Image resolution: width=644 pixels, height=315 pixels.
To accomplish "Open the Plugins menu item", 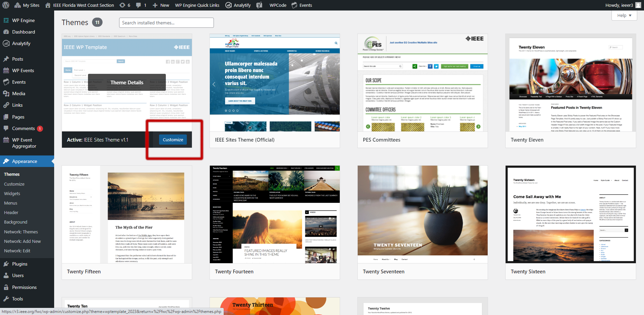I will 20,264.
